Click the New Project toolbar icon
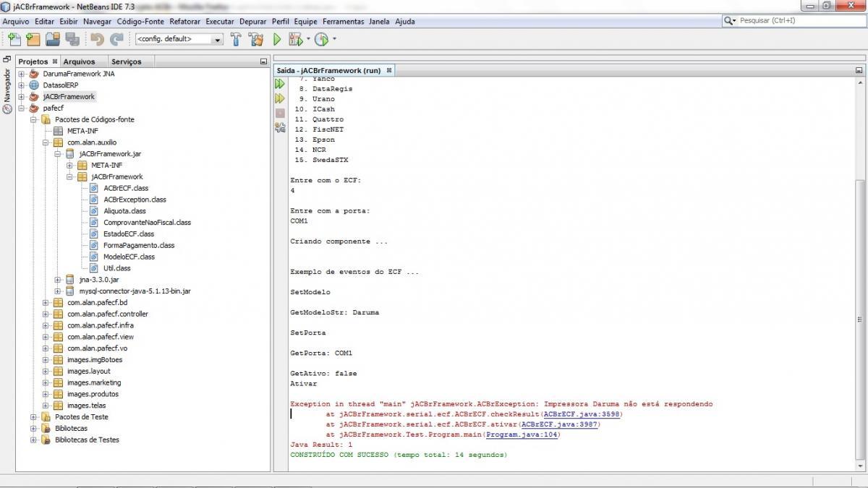The image size is (868, 488). [x=33, y=39]
